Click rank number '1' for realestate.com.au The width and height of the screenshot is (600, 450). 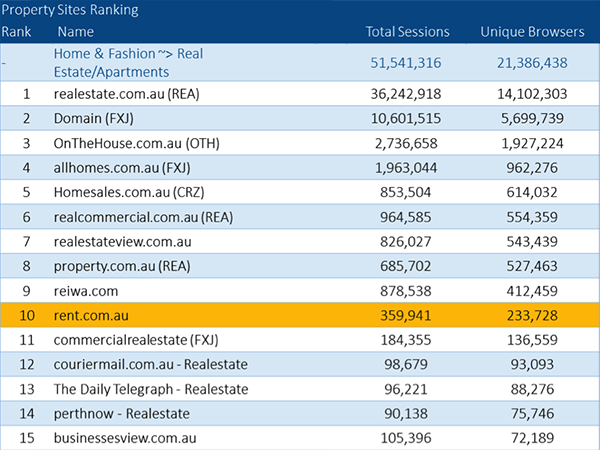(26, 94)
